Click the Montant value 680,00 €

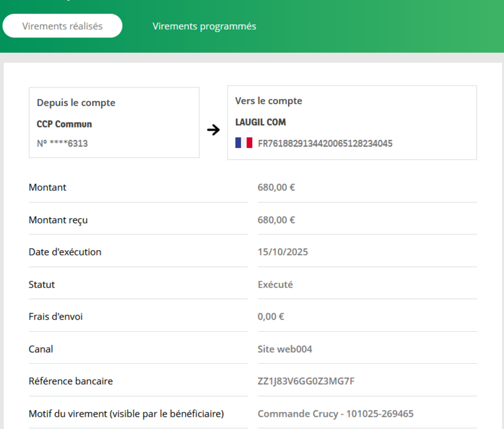(x=276, y=187)
